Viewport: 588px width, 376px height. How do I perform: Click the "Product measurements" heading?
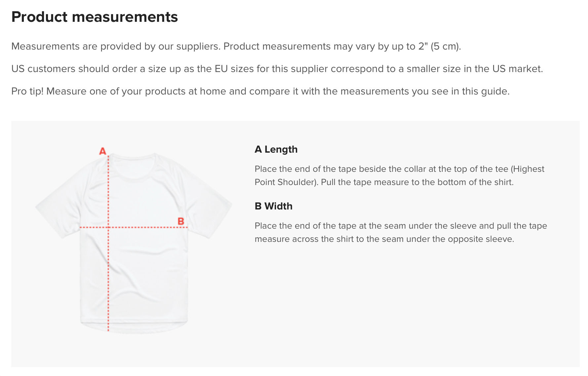click(x=95, y=17)
